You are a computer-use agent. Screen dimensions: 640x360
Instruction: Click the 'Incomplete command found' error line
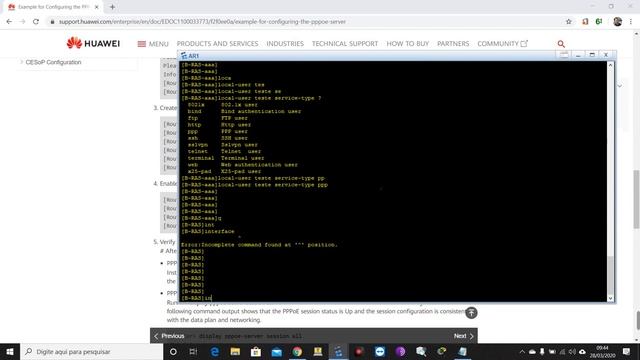coord(259,245)
